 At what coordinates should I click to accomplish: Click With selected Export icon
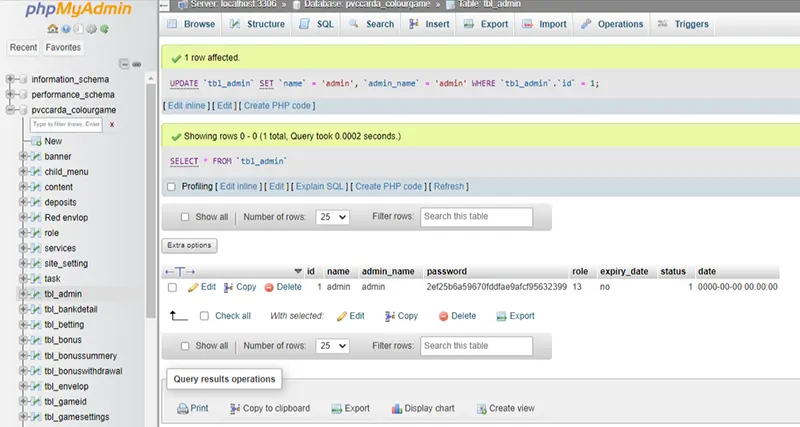501,316
